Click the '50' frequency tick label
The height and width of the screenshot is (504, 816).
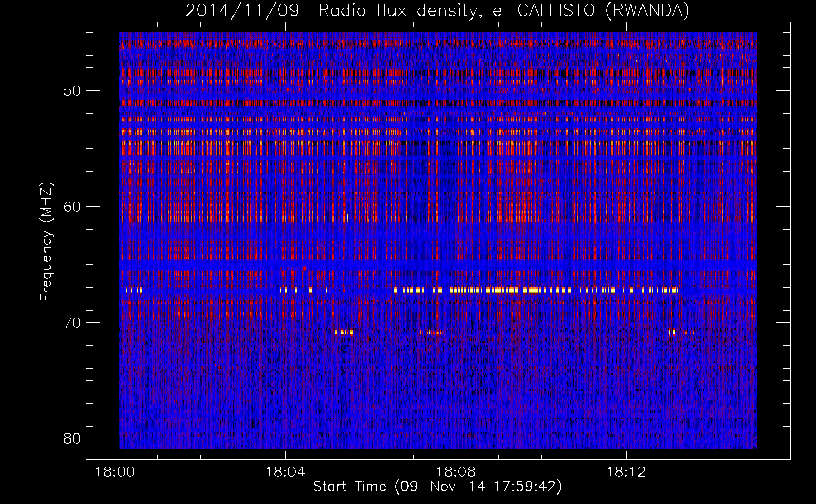tap(72, 91)
